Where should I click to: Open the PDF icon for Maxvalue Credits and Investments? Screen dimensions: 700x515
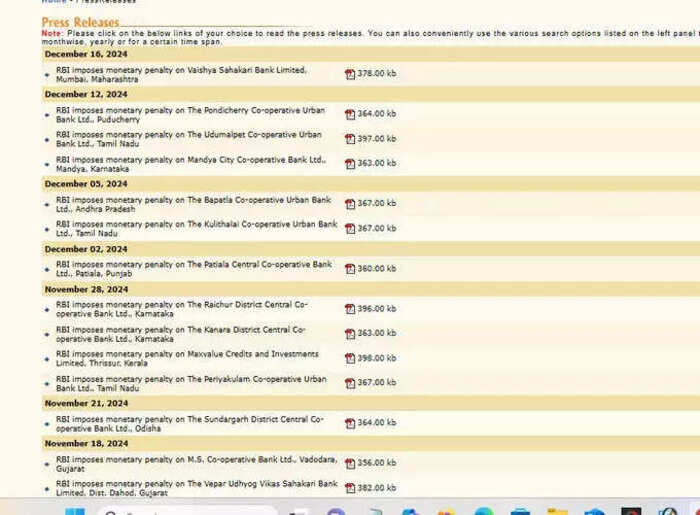(350, 358)
